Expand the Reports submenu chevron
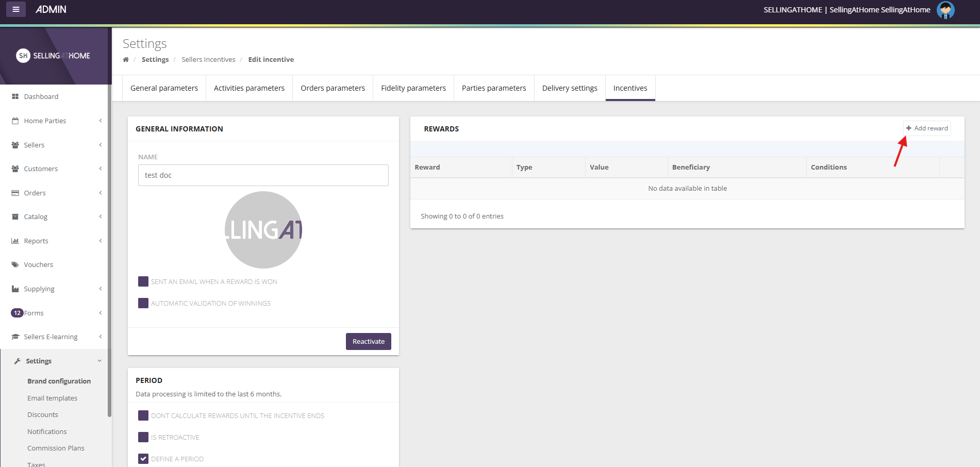Image resolution: width=980 pixels, height=467 pixels. coord(101,241)
